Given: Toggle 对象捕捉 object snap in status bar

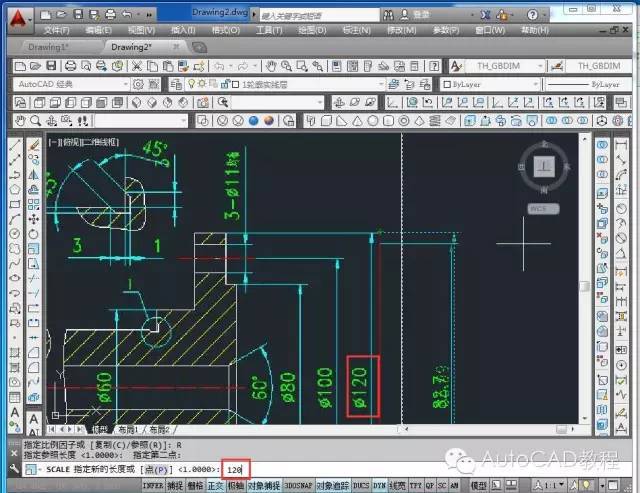Looking at the screenshot, I should click(x=264, y=486).
